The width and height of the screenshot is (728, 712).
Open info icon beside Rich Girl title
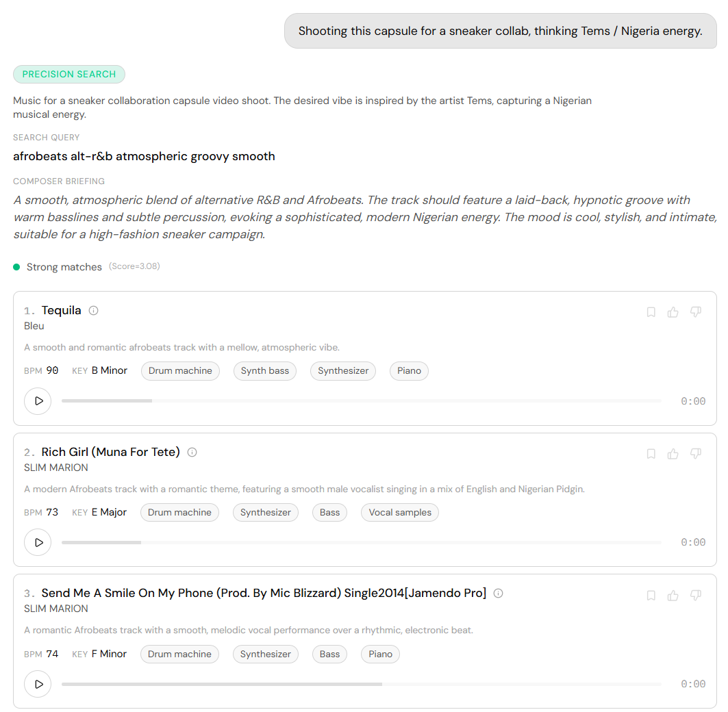[192, 452]
